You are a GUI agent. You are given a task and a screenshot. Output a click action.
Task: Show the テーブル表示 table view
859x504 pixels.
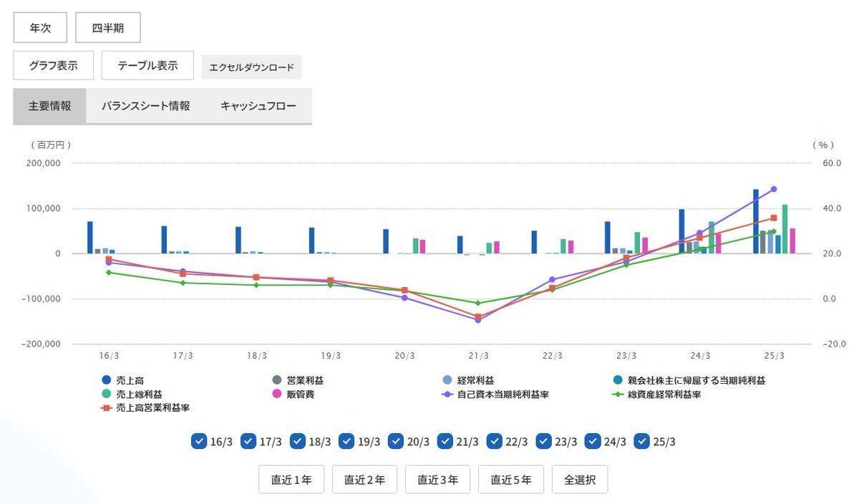tap(147, 65)
